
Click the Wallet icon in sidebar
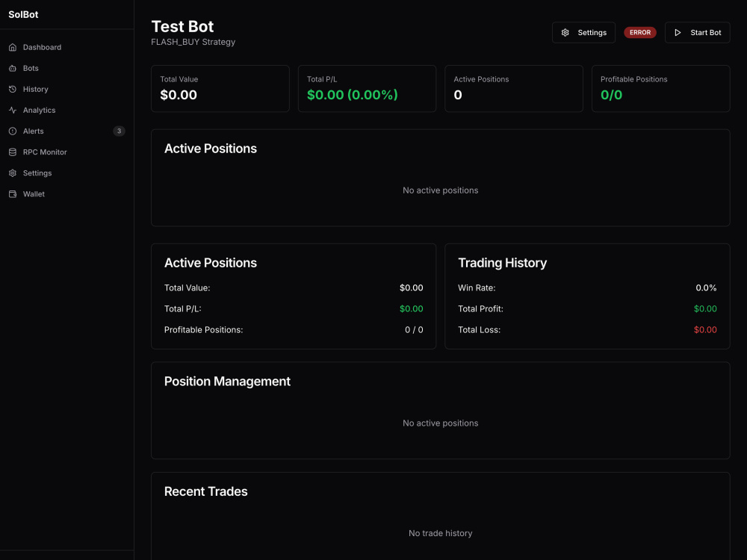[13, 194]
